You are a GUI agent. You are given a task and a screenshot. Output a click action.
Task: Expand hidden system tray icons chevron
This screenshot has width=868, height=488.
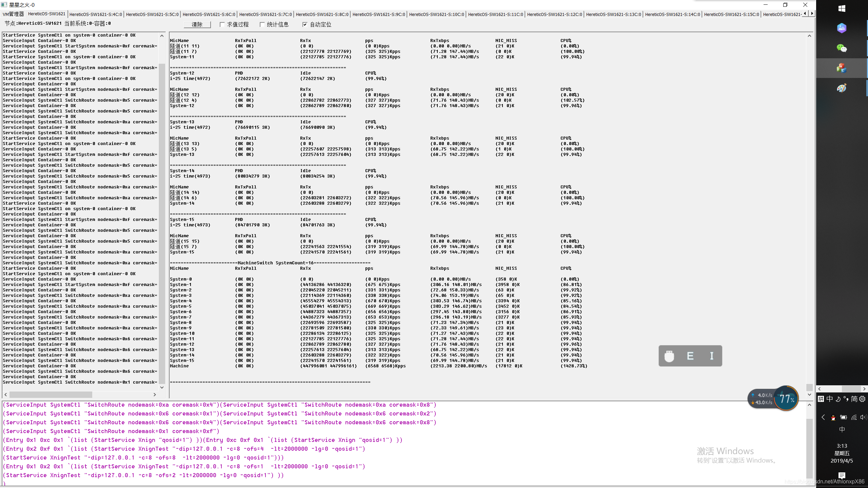pos(823,418)
